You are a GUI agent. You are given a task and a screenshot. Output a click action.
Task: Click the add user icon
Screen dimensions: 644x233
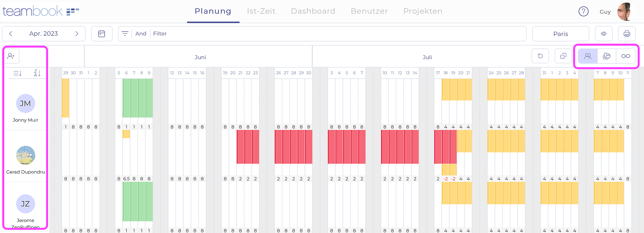coord(11,56)
